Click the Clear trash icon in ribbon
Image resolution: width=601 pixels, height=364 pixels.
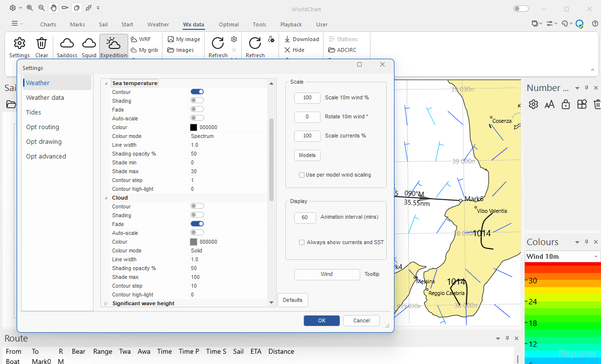pos(42,44)
